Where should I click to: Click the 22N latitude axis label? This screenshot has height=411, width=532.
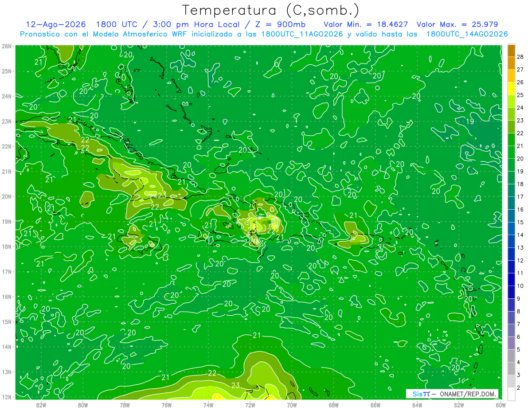click(7, 146)
